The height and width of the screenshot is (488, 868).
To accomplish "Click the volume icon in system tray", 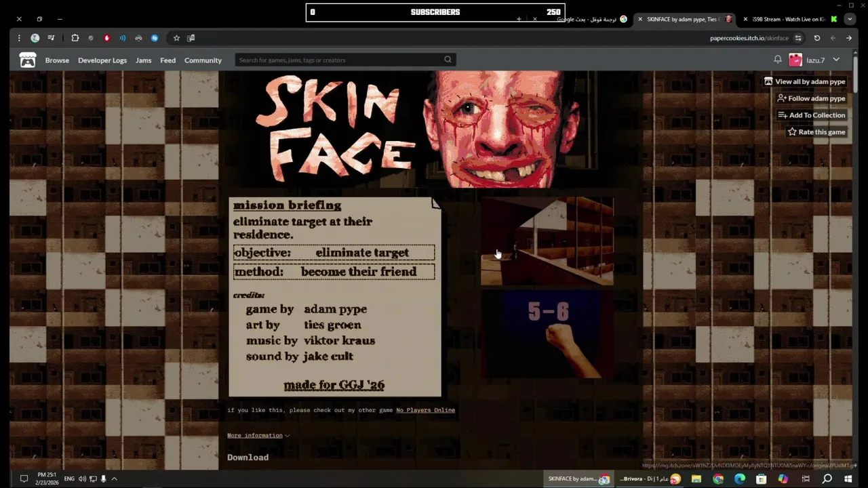I will [x=82, y=479].
